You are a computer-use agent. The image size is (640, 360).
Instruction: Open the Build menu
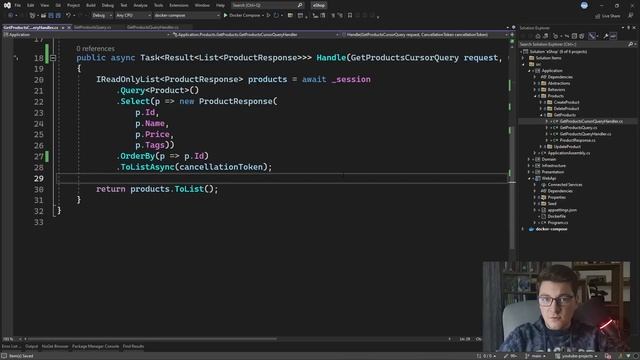pyautogui.click(x=91, y=5)
